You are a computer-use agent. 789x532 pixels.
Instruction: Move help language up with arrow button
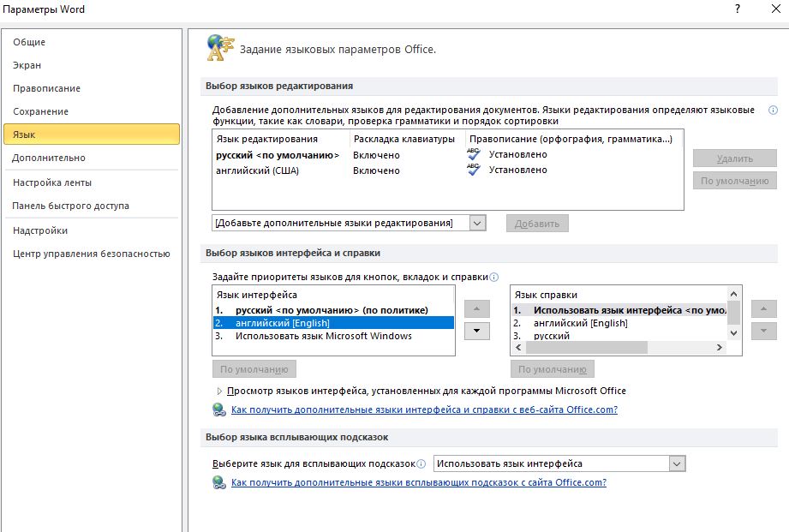(x=763, y=308)
